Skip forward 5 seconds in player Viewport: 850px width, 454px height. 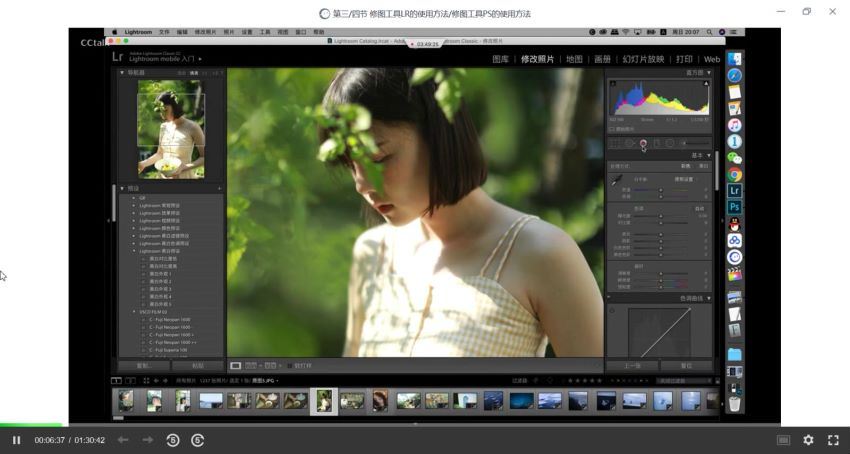click(x=197, y=440)
